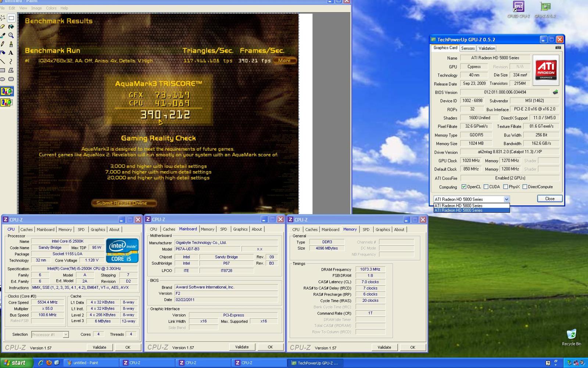The width and height of the screenshot is (588, 368).
Task: Click Validate in the Memory CPU-Z window
Action: pos(384,347)
